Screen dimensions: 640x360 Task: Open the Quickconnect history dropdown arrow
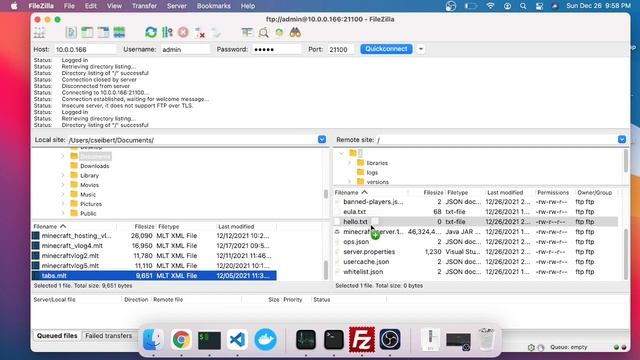421,49
